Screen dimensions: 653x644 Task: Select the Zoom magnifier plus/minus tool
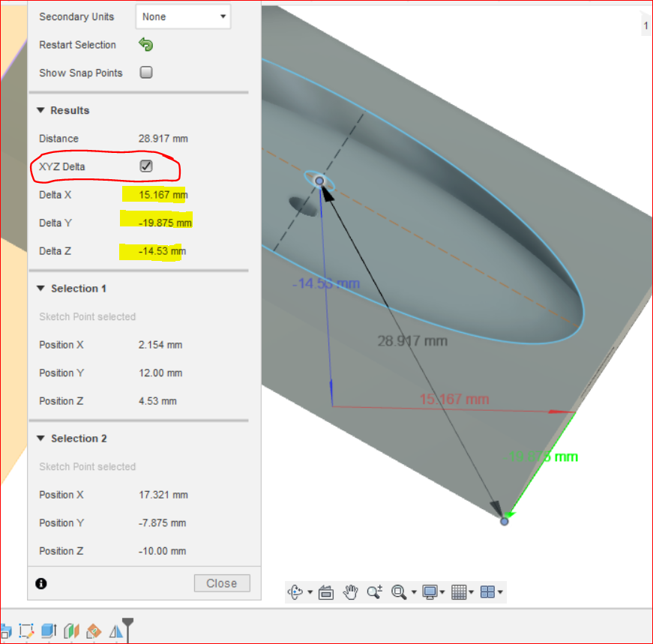[x=374, y=592]
